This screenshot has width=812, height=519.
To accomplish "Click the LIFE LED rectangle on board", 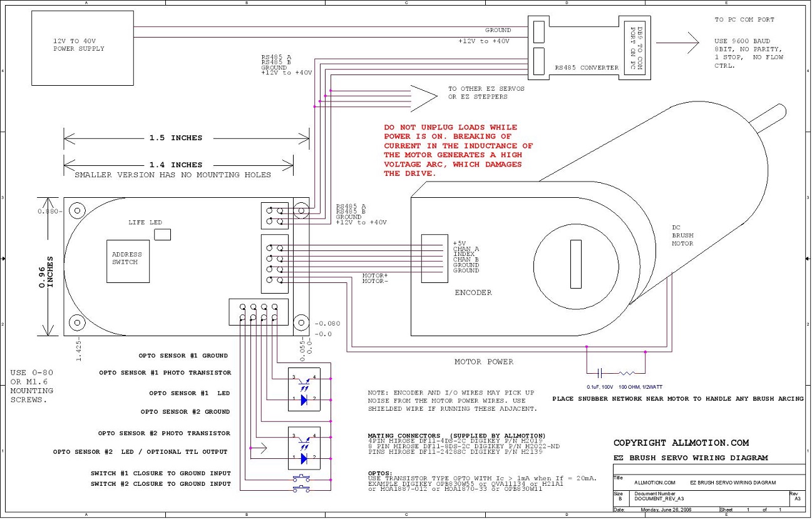I will click(162, 234).
